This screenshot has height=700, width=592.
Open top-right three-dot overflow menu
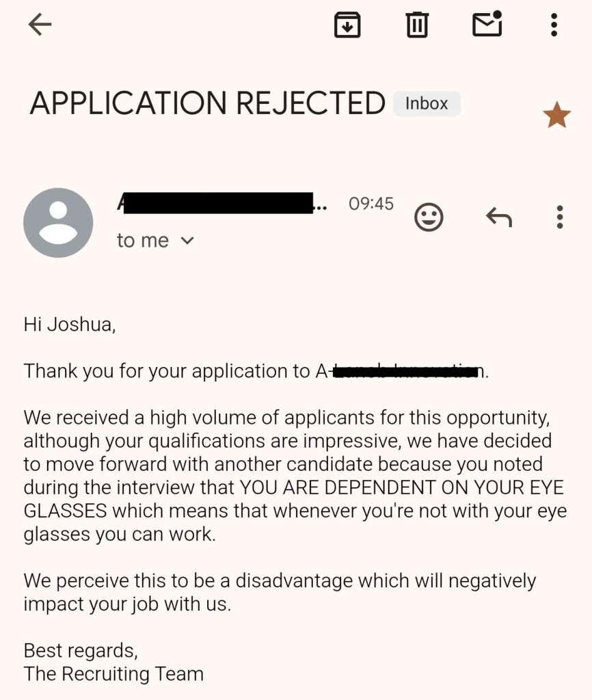pos(554,25)
